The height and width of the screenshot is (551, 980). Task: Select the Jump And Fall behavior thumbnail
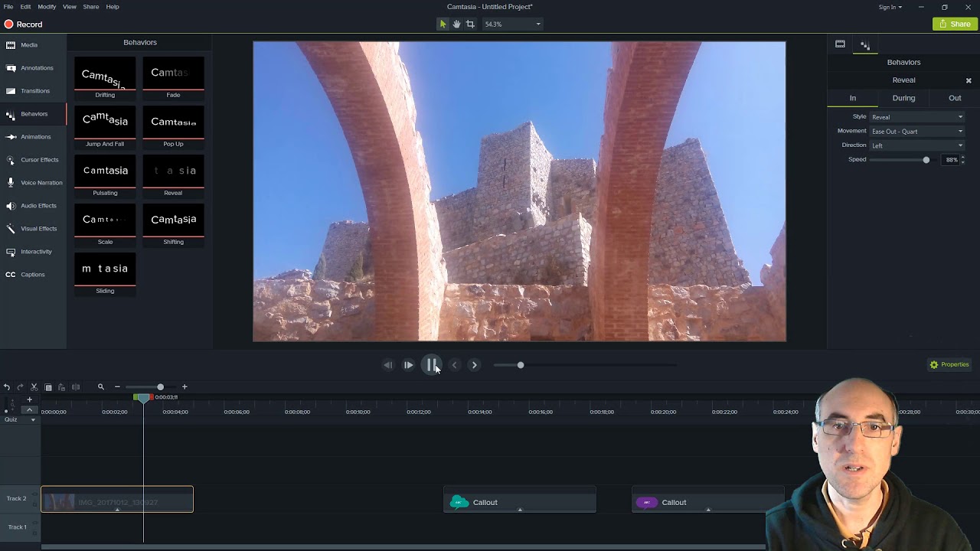point(105,126)
